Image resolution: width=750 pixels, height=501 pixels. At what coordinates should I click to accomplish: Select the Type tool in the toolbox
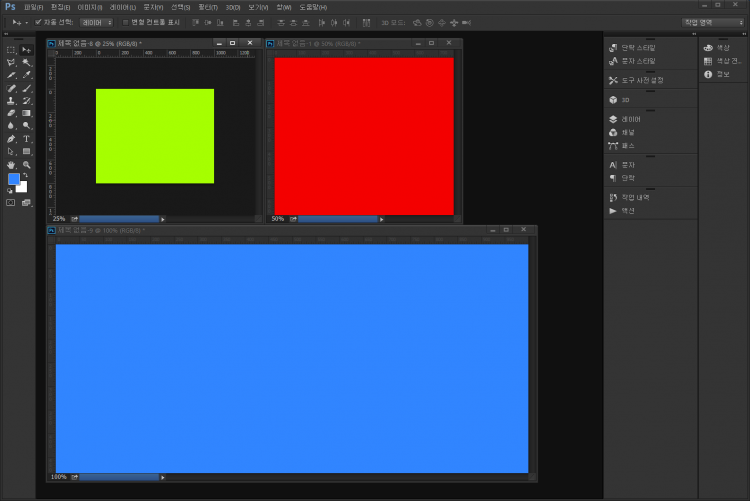[27, 139]
